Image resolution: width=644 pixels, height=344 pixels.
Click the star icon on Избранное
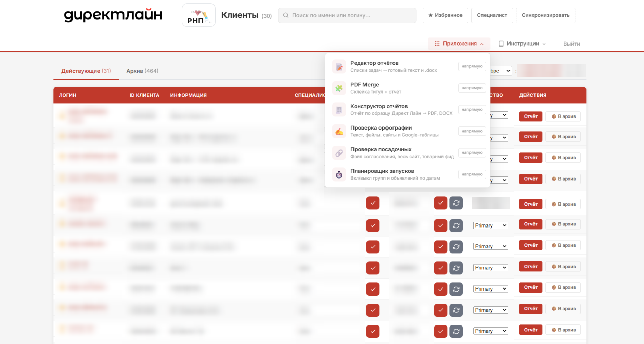pos(430,15)
